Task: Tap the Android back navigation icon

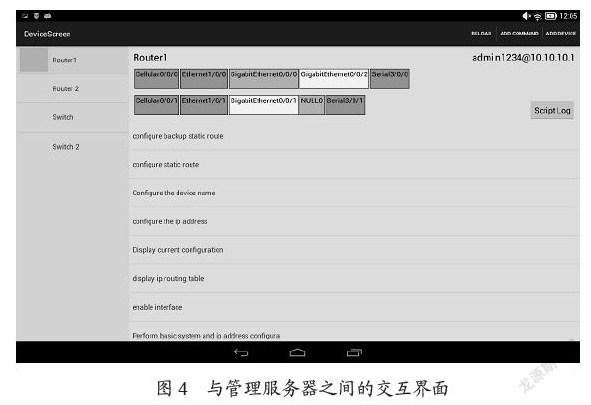Action: coord(241,353)
